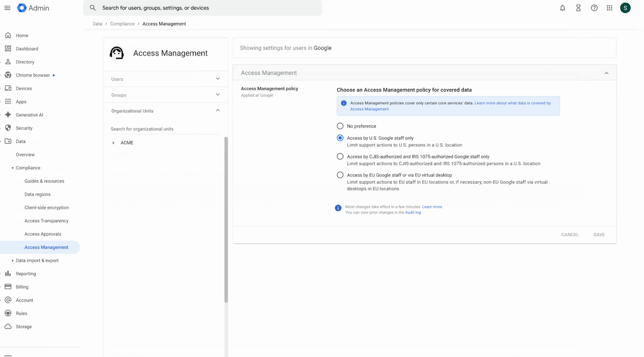This screenshot has height=357, width=644.
Task: Click the Search for organizational units field
Action: point(165,129)
